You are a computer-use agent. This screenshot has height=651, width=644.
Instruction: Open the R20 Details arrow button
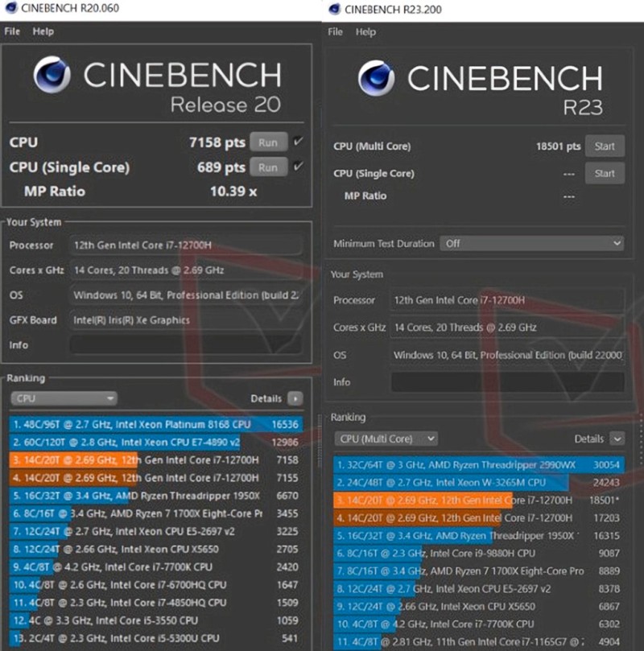point(295,398)
